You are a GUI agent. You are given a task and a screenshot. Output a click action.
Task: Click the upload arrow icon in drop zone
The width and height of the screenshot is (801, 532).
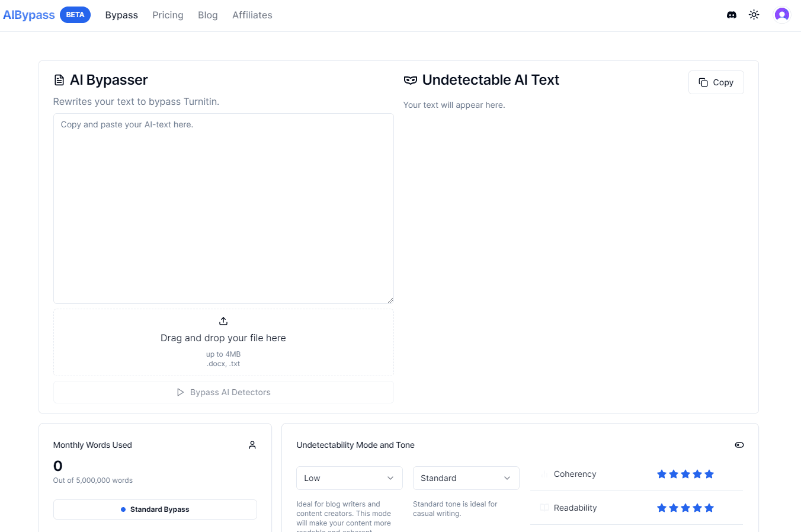pyautogui.click(x=223, y=321)
